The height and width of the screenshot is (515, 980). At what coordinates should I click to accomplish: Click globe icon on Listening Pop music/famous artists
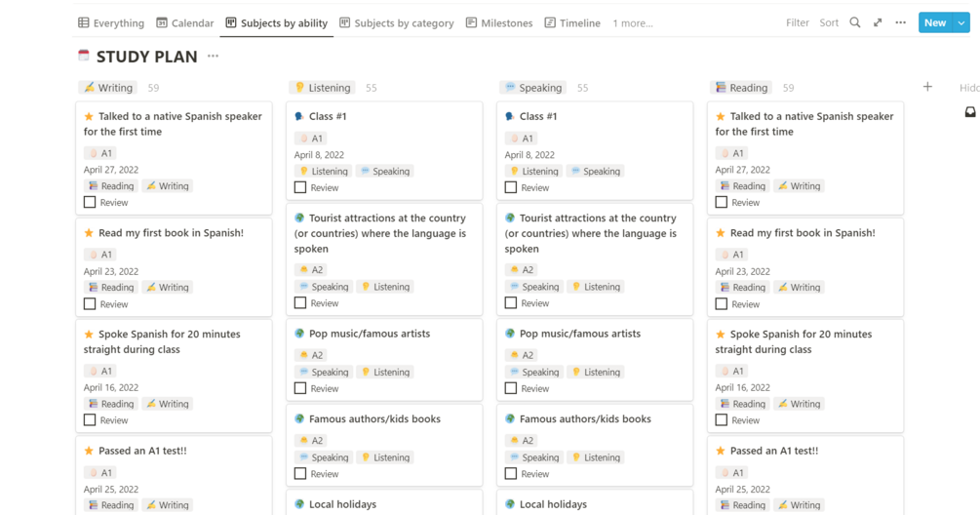coord(299,334)
